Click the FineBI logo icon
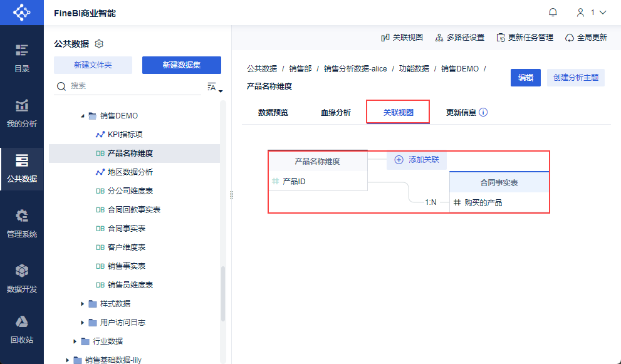 point(22,13)
